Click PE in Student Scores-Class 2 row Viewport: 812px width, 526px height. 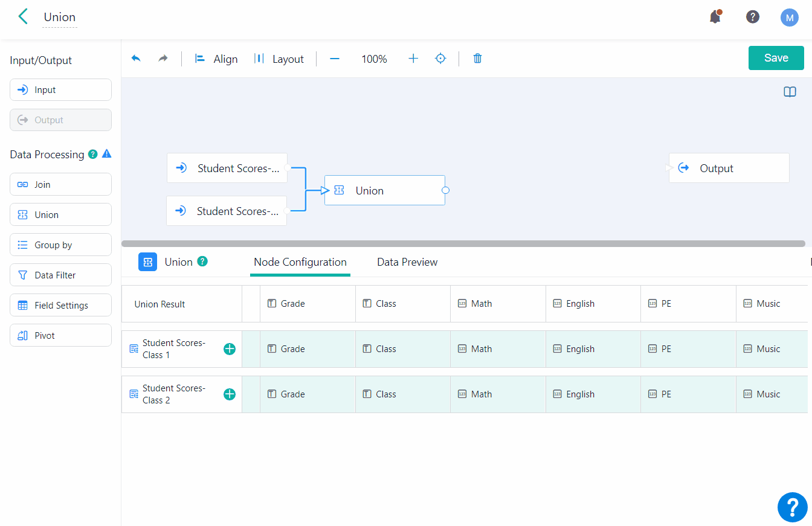[688, 394]
